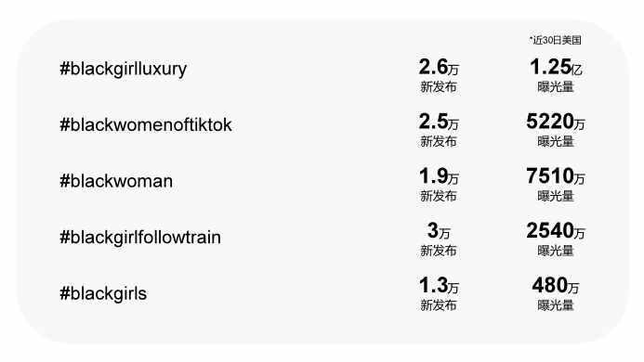644x362 pixels.
Task: Open the #blackgirlfollowtrain hashtag
Action: pyautogui.click(x=140, y=238)
